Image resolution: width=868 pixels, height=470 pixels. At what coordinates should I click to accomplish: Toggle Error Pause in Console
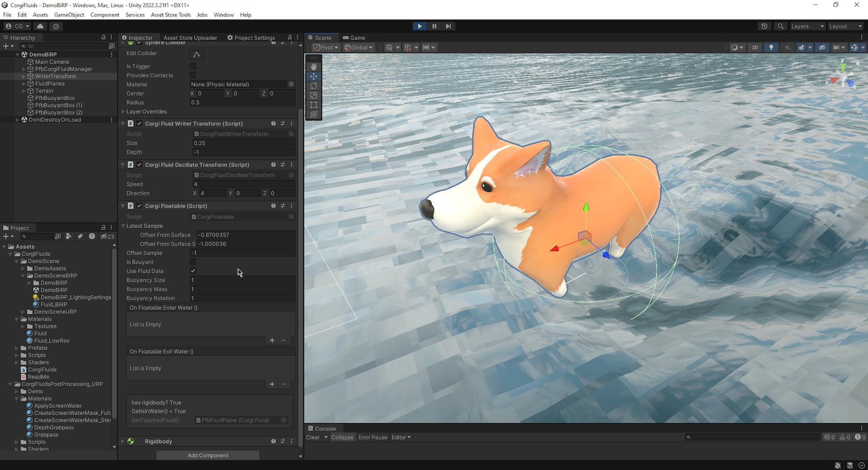(x=372, y=437)
